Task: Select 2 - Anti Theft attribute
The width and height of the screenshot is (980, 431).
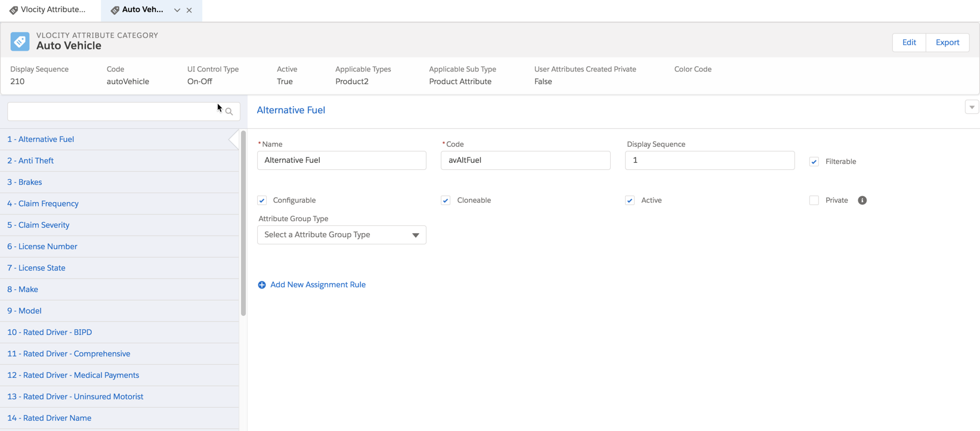Action: coord(119,161)
